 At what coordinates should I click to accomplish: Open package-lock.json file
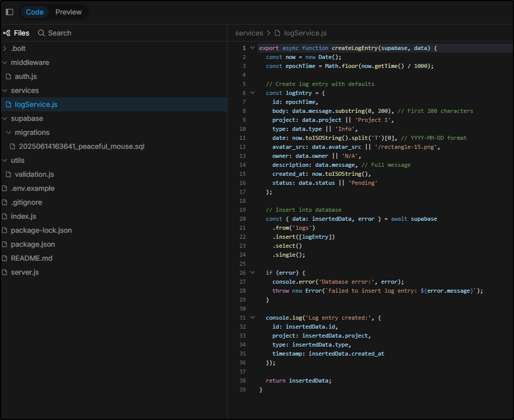pyautogui.click(x=114, y=230)
